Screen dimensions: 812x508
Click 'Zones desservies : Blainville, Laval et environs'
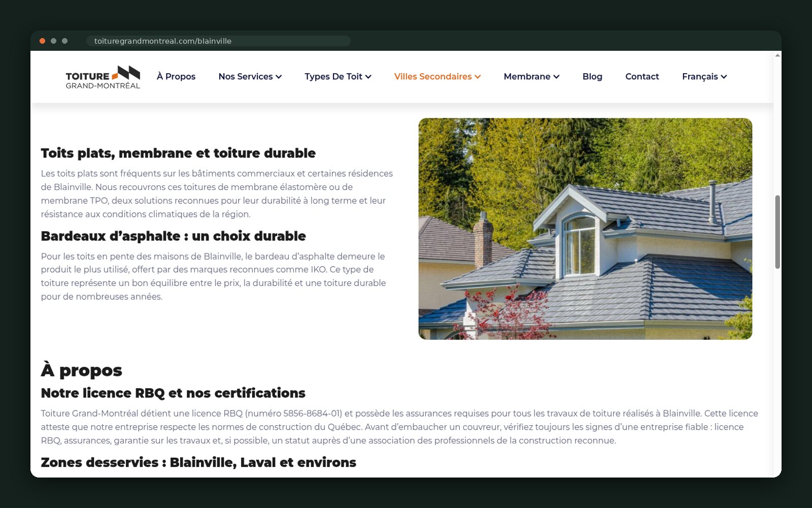[x=198, y=462]
